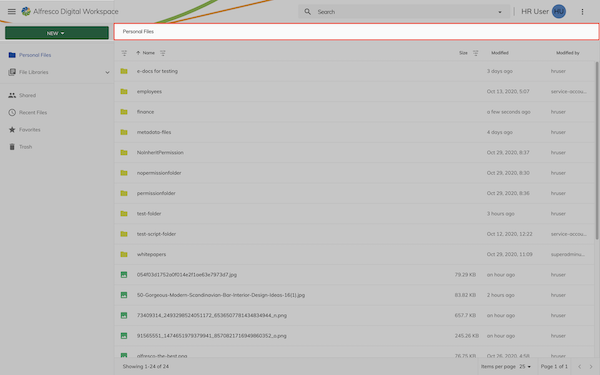The height and width of the screenshot is (375, 600).
Task: Open the HU user avatar
Action: (x=559, y=11)
